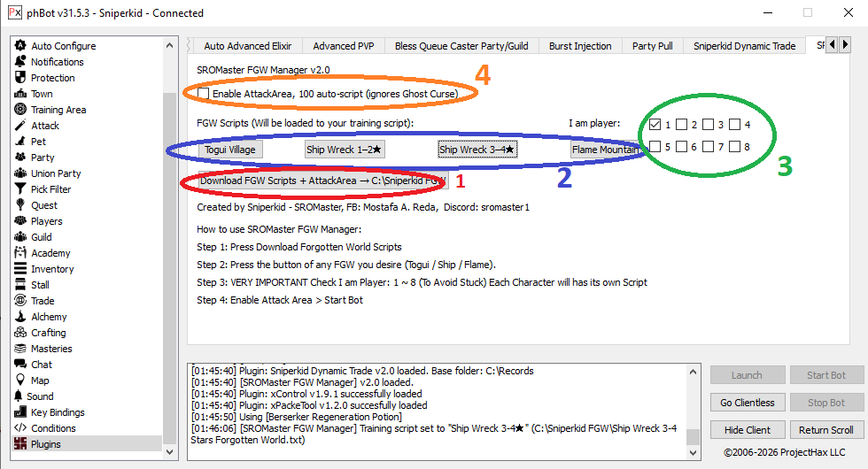
Task: Enable the AttackArea auto-script checkbox
Action: (205, 93)
